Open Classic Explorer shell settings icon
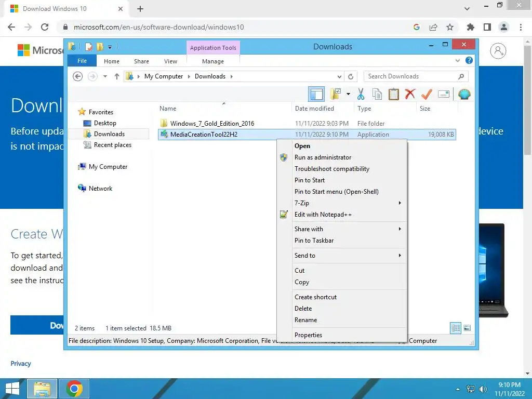Image resolution: width=532 pixels, height=399 pixels. [x=464, y=94]
